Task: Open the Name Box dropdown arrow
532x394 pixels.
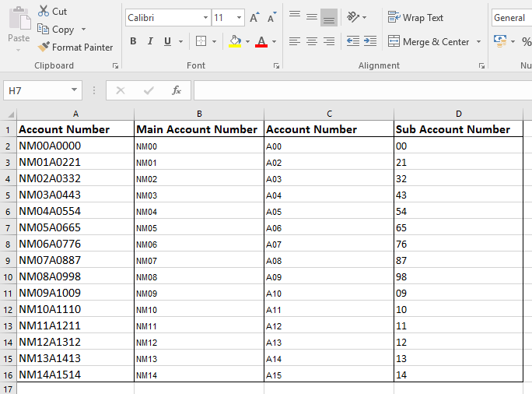Action: click(74, 90)
